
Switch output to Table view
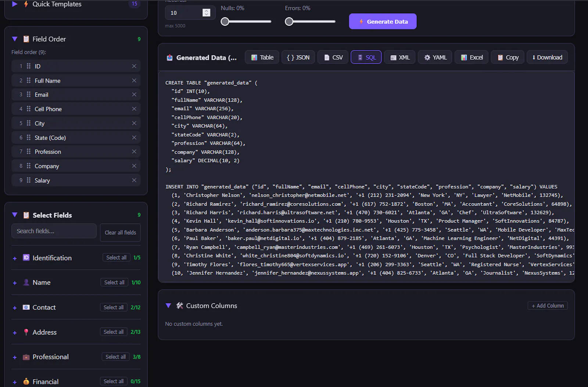tap(262, 57)
